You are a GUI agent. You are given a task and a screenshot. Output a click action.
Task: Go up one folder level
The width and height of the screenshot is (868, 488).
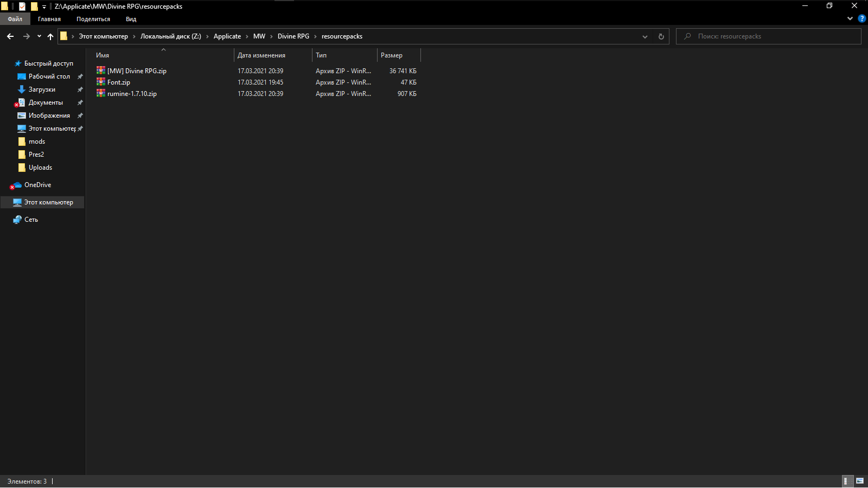click(50, 36)
